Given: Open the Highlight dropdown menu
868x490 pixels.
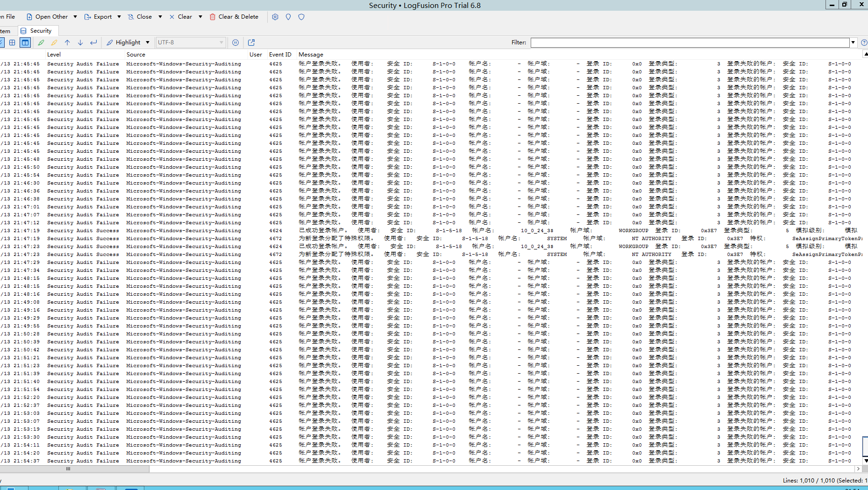Looking at the screenshot, I should (147, 43).
